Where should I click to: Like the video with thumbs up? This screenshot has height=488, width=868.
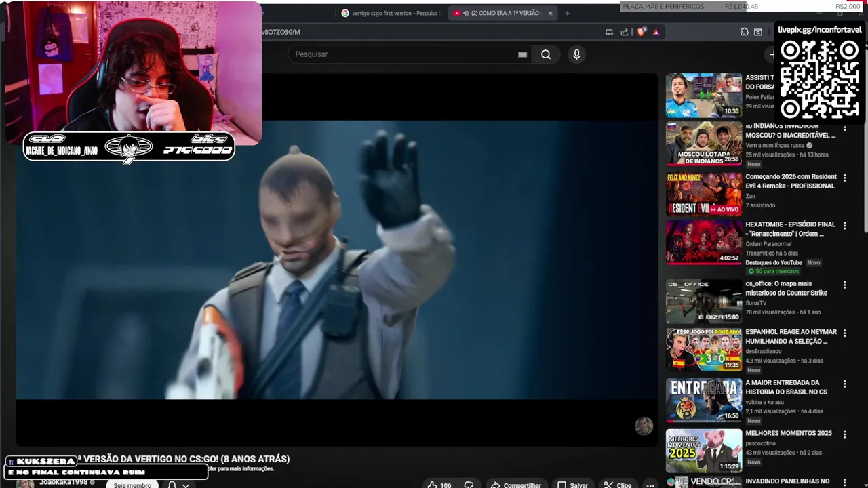[439, 485]
